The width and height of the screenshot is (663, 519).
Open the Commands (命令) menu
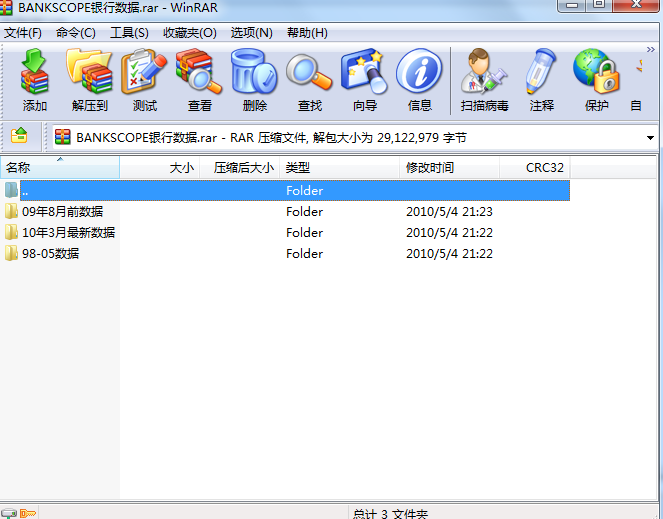(76, 33)
